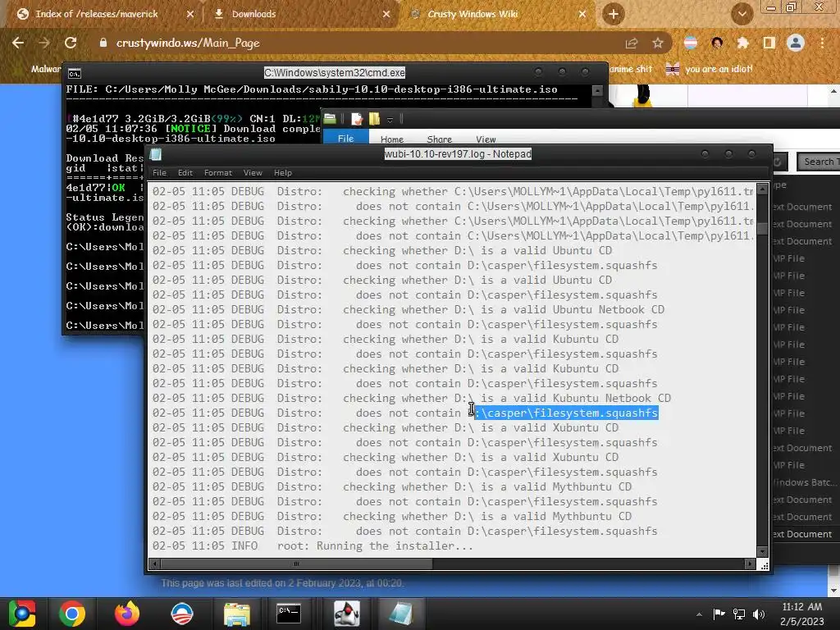
Task: Switch to Notepad on taskbar
Action: click(400, 614)
